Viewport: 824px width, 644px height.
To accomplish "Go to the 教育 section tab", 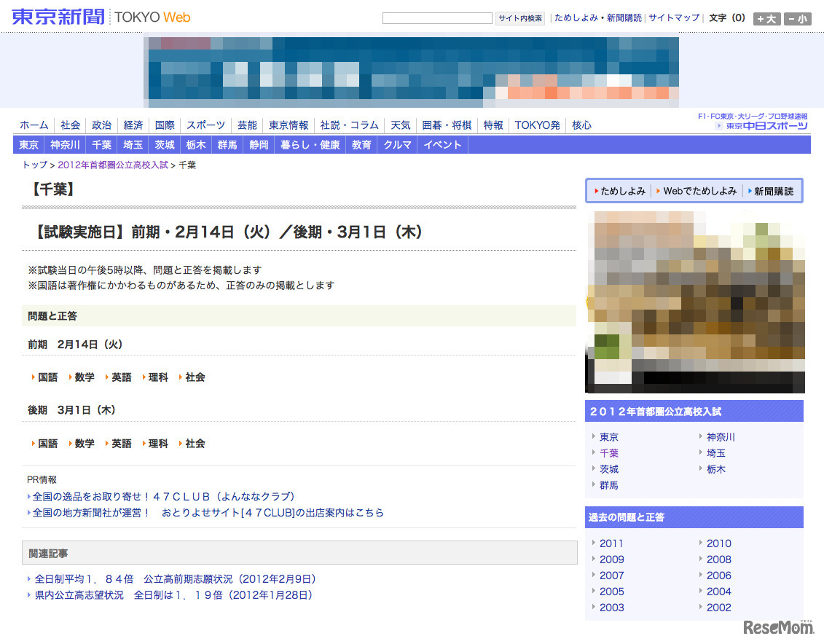I will (x=361, y=145).
